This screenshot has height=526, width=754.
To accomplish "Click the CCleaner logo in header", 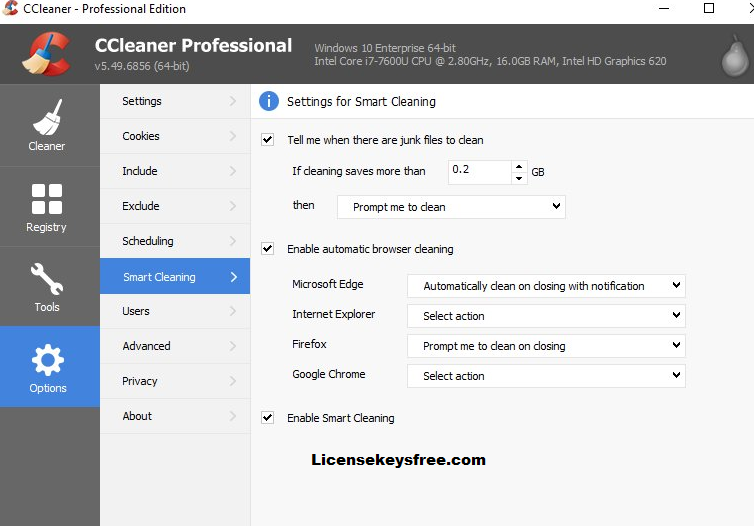I will 46,54.
